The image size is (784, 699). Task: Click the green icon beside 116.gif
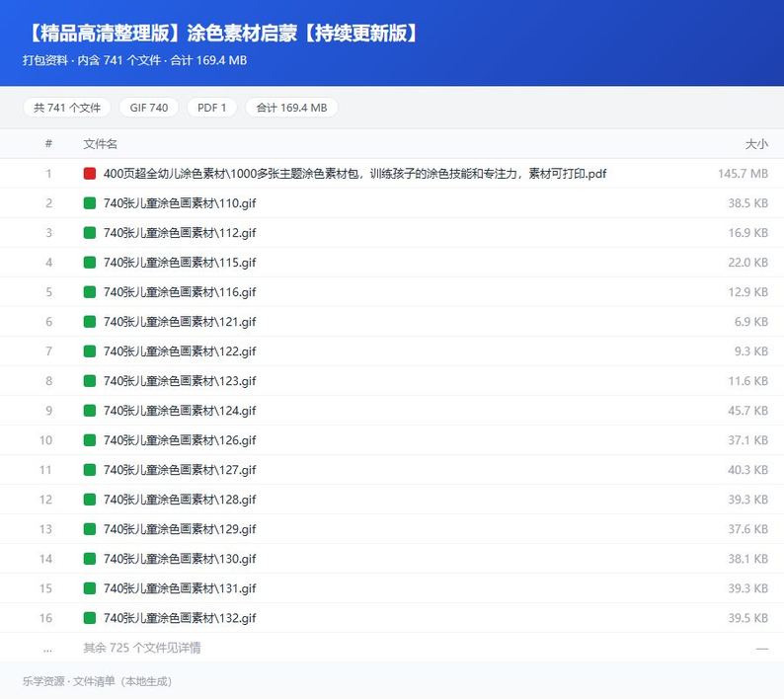[x=90, y=292]
